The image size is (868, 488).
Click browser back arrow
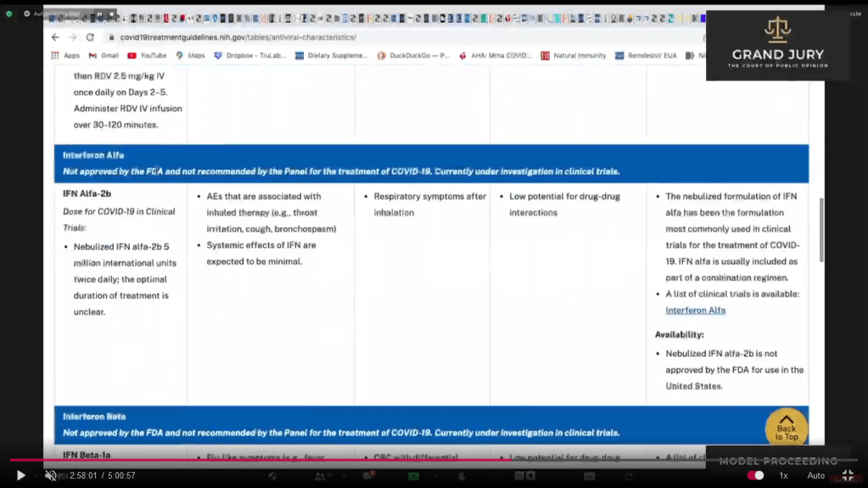[x=55, y=37]
